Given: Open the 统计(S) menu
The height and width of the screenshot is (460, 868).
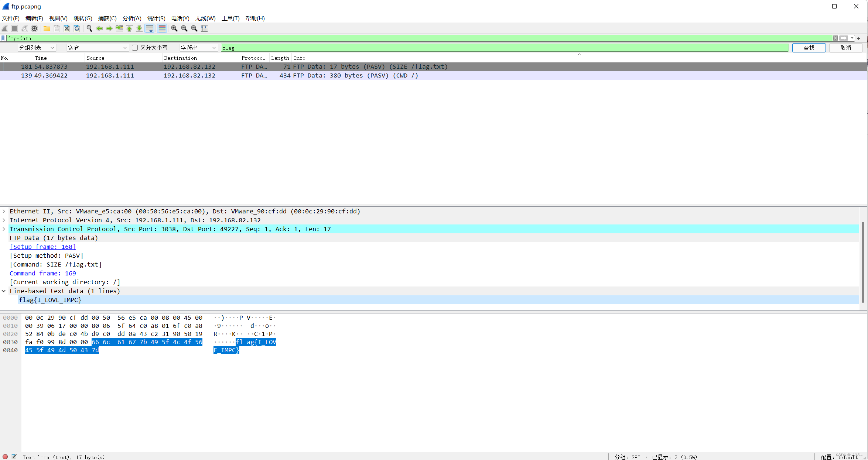Looking at the screenshot, I should pos(156,18).
